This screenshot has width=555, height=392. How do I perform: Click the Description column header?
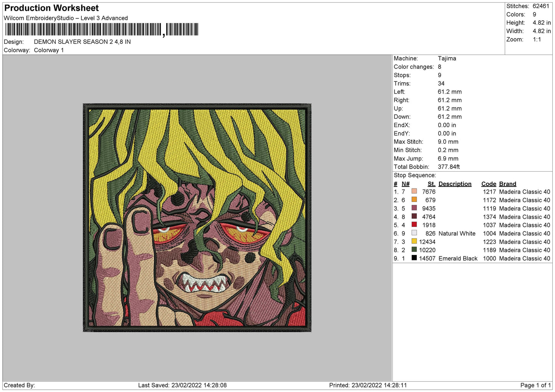pyautogui.click(x=455, y=184)
